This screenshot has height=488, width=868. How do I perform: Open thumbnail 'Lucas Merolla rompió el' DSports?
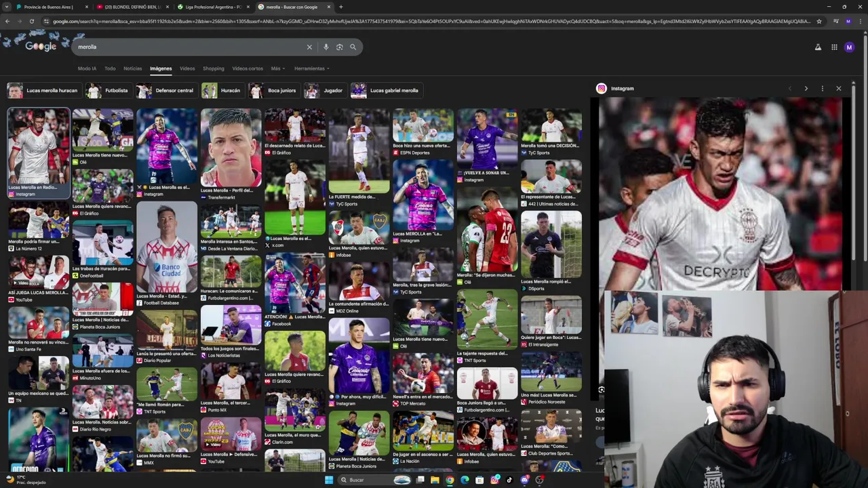[x=551, y=244]
